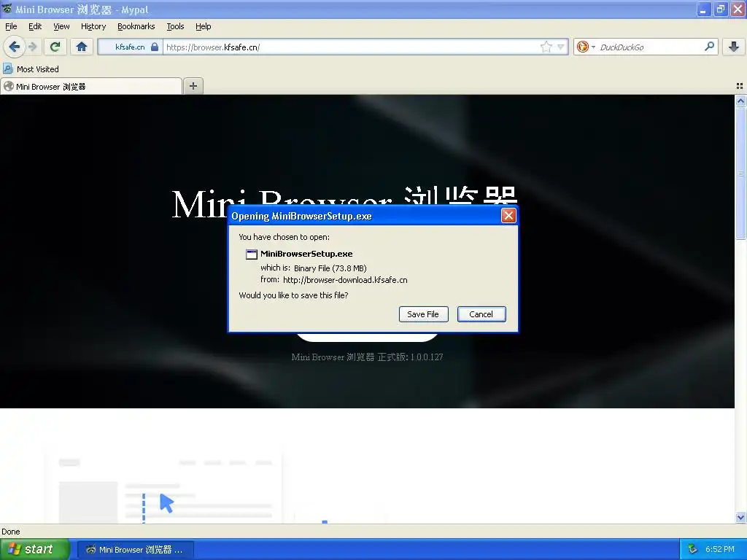
Task: Open the Edit menu
Action: click(x=35, y=26)
